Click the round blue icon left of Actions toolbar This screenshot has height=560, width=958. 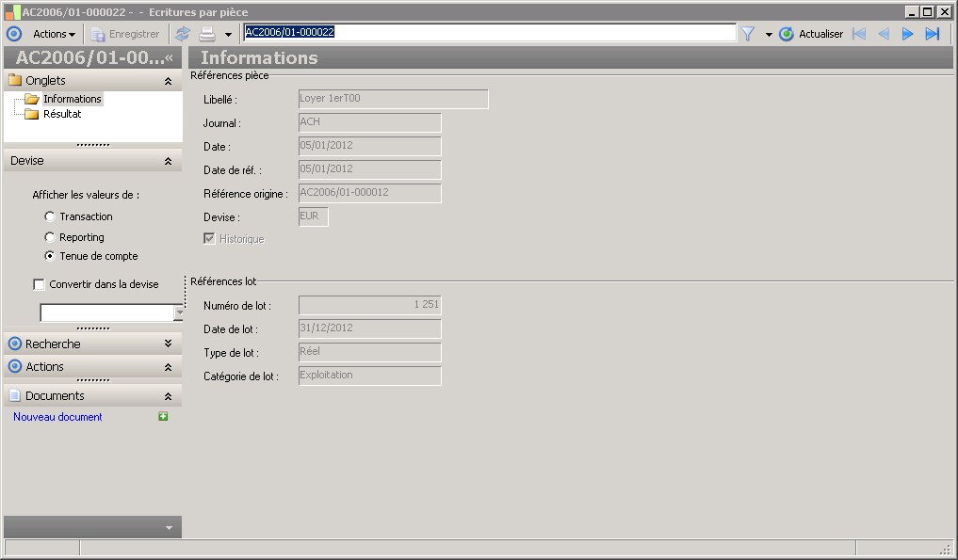[14, 34]
